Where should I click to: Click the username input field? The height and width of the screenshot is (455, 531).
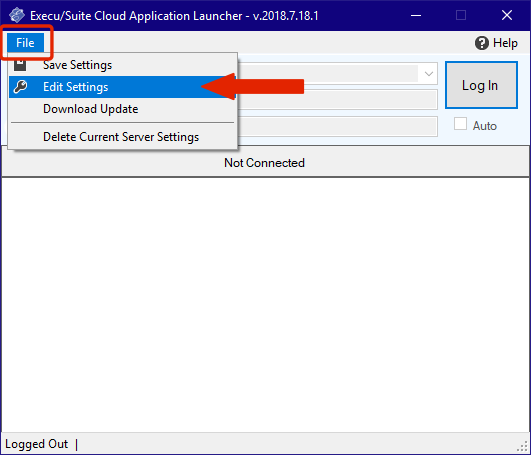pos(337,100)
